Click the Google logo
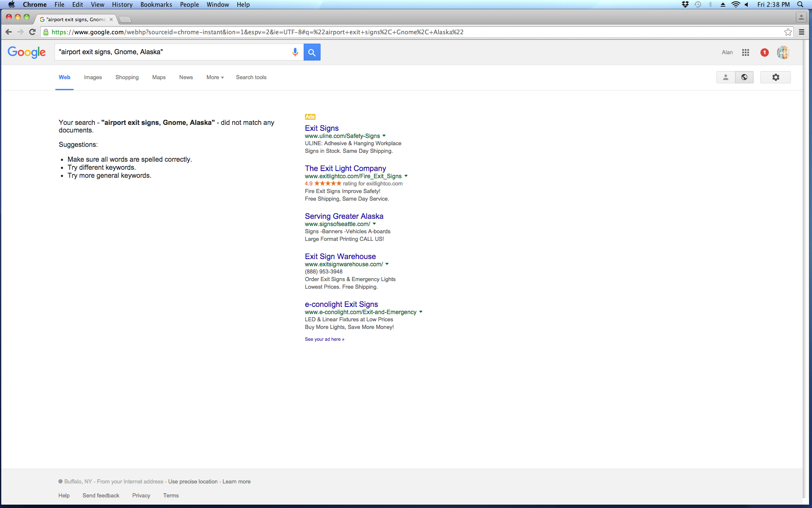Image resolution: width=812 pixels, height=508 pixels. 27,52
